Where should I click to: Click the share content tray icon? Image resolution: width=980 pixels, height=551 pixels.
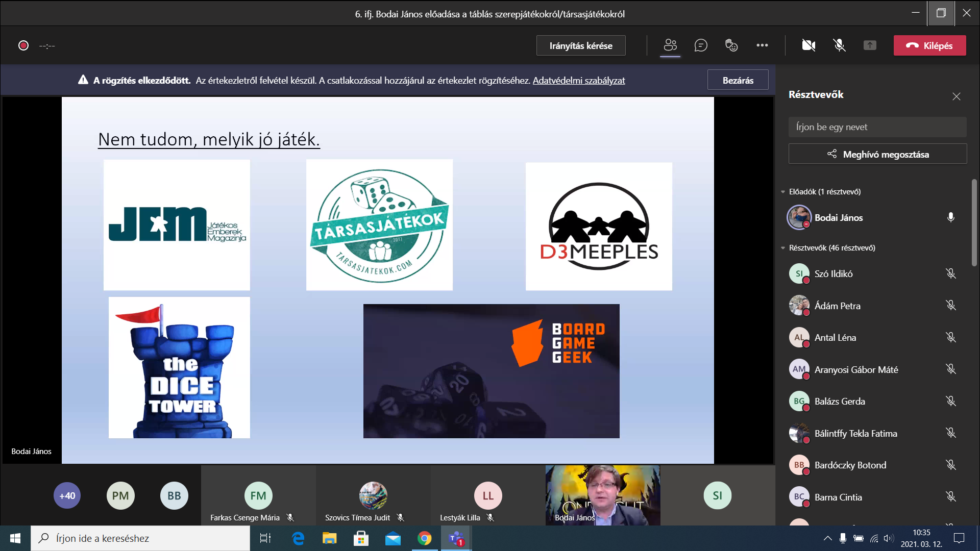coord(870,45)
